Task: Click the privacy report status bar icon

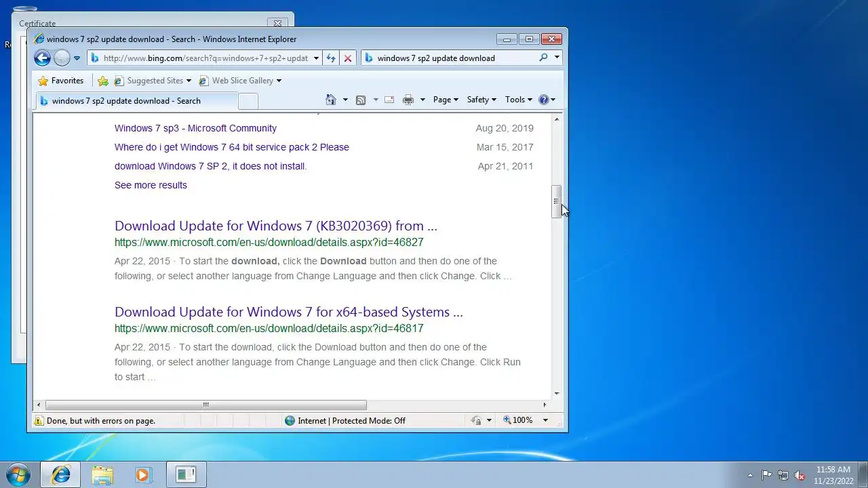Action: click(477, 421)
